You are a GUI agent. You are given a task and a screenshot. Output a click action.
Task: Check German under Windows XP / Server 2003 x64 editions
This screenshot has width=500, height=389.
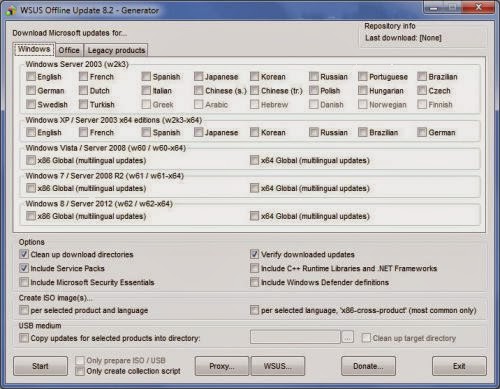pos(422,133)
